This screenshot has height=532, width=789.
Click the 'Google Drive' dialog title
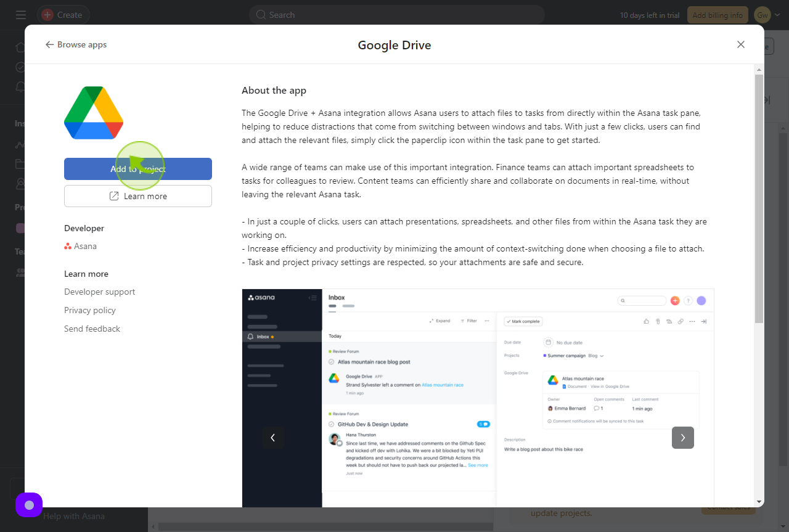(x=394, y=45)
